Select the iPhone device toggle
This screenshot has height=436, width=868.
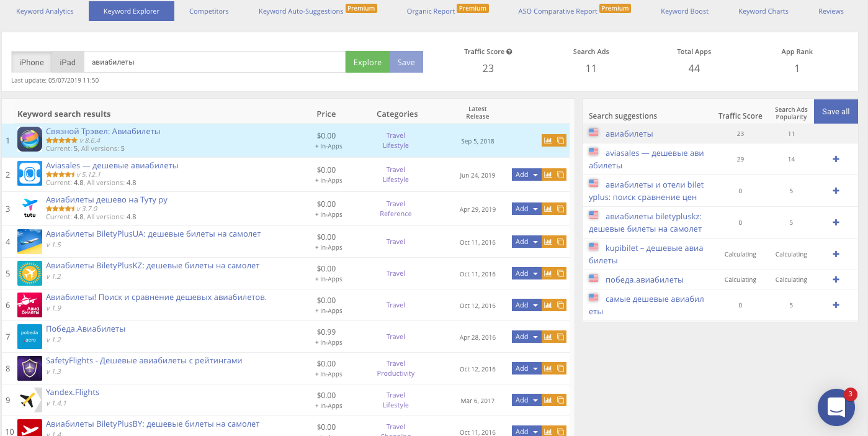tap(32, 62)
